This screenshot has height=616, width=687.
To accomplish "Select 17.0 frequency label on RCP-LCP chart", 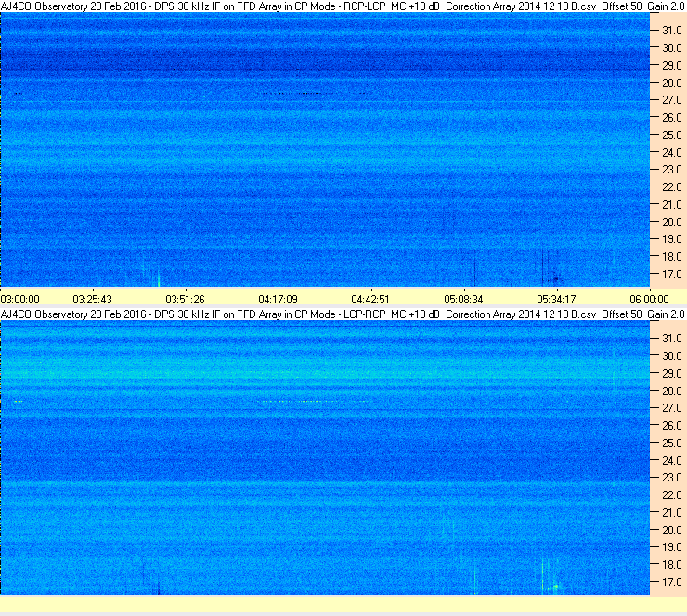I will pos(672,275).
